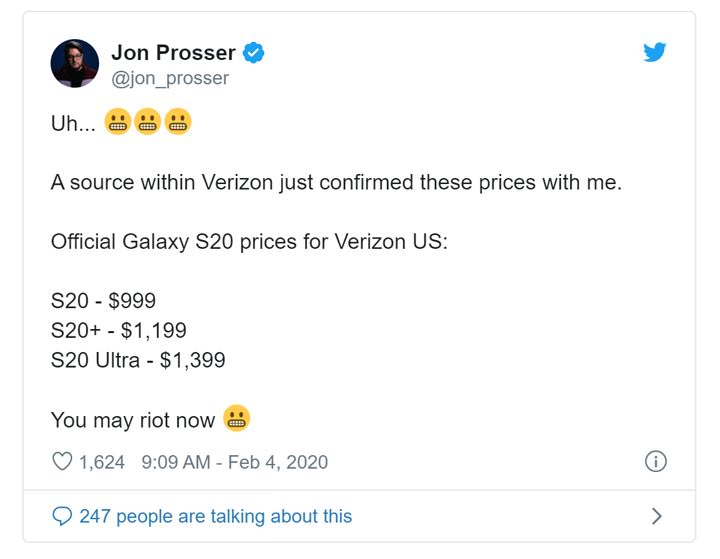Click the emoji after "You may riot now"

point(236,419)
